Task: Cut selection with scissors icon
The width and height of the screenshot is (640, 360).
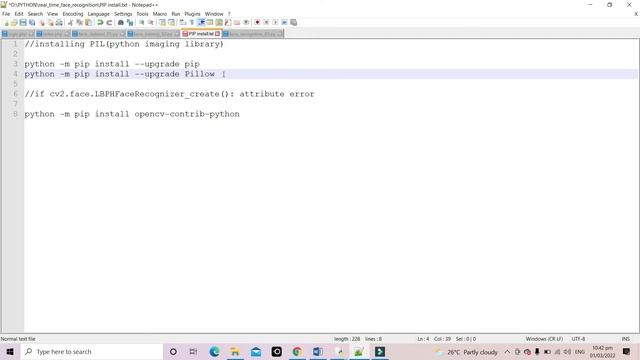Action: [71, 22]
